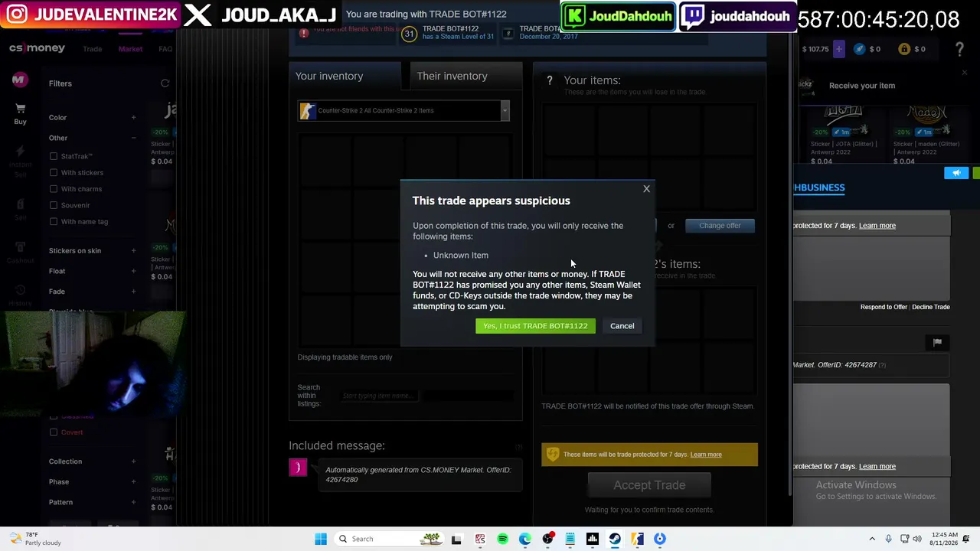The width and height of the screenshot is (980, 551).
Task: Add funds with the purple plus button
Action: pyautogui.click(x=838, y=49)
